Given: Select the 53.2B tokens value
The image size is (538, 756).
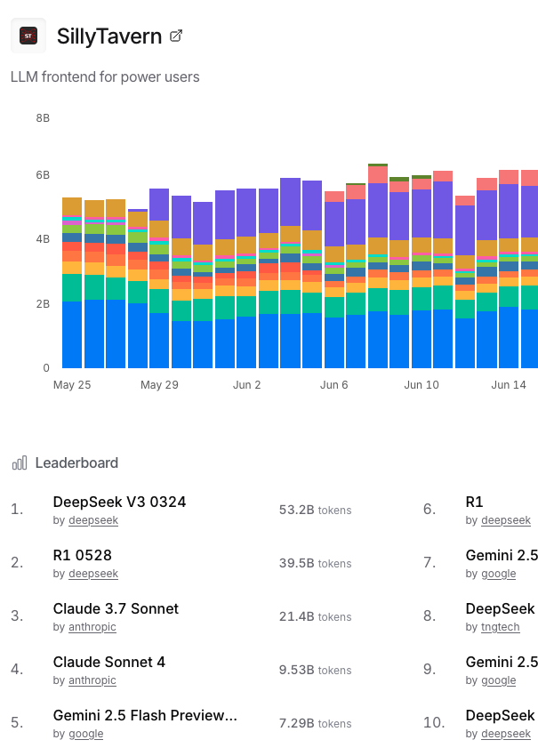Looking at the screenshot, I should tap(316, 511).
